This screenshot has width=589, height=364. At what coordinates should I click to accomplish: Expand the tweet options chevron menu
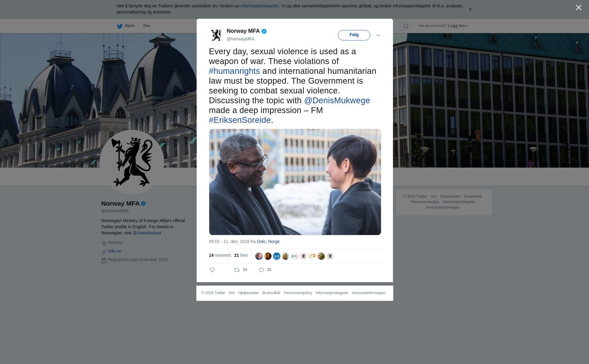[x=378, y=35]
